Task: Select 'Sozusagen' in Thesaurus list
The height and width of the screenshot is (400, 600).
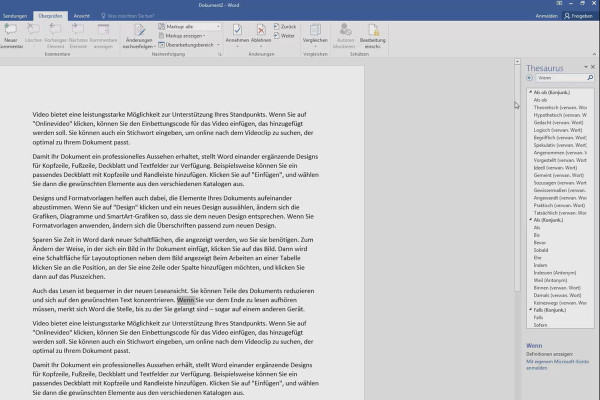Action: 560,183
